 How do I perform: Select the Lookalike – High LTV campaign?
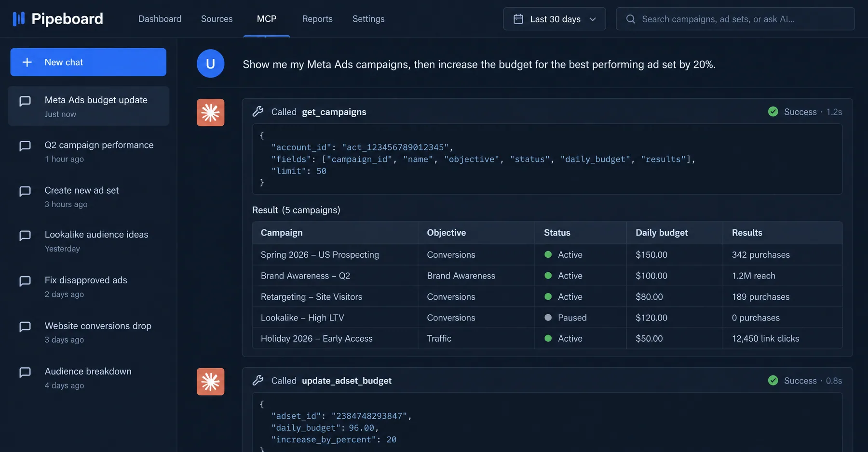pos(302,318)
